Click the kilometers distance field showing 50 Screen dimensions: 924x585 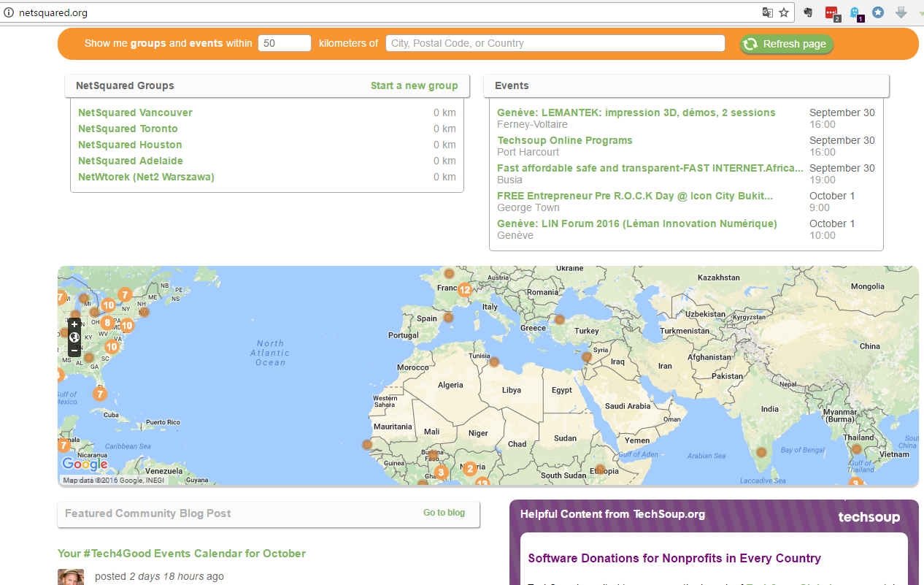click(x=285, y=43)
